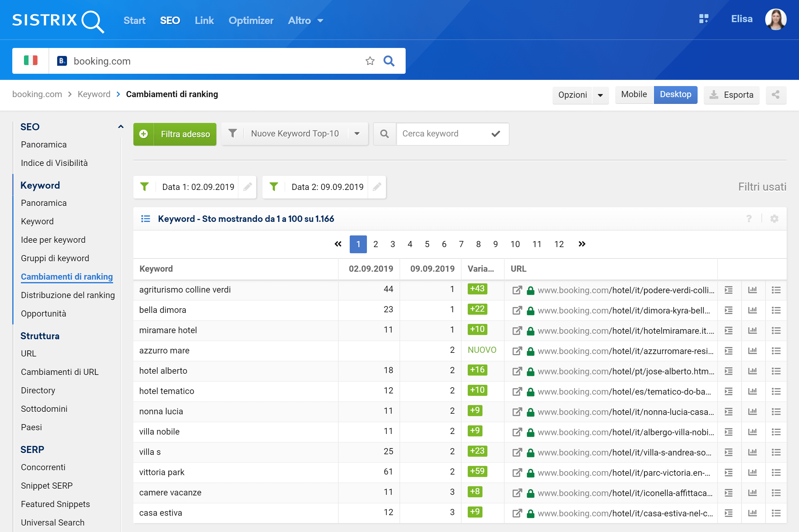799x532 pixels.
Task: Open Elisa's profile avatar
Action: (x=776, y=20)
